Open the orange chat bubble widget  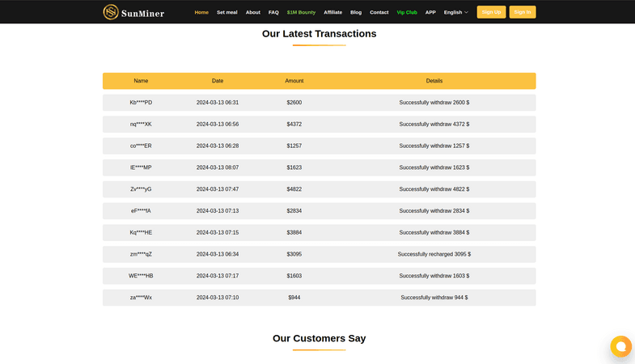click(620, 346)
